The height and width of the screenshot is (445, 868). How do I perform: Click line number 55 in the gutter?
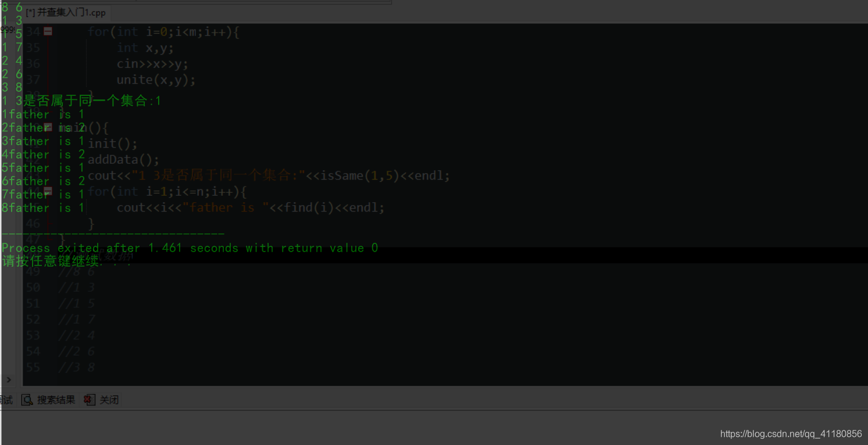click(33, 367)
